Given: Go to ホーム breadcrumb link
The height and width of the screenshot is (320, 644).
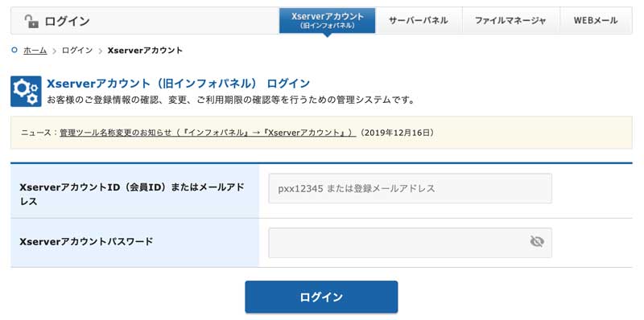Looking at the screenshot, I should pos(35,51).
